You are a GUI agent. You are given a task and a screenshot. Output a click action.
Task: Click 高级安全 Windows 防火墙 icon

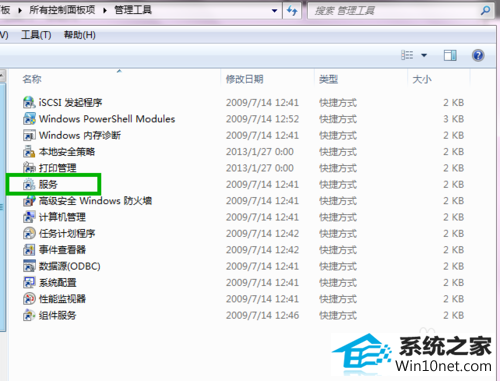point(29,200)
